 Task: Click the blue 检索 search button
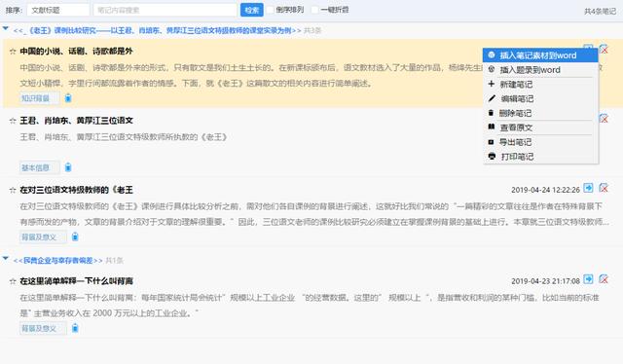(251, 10)
